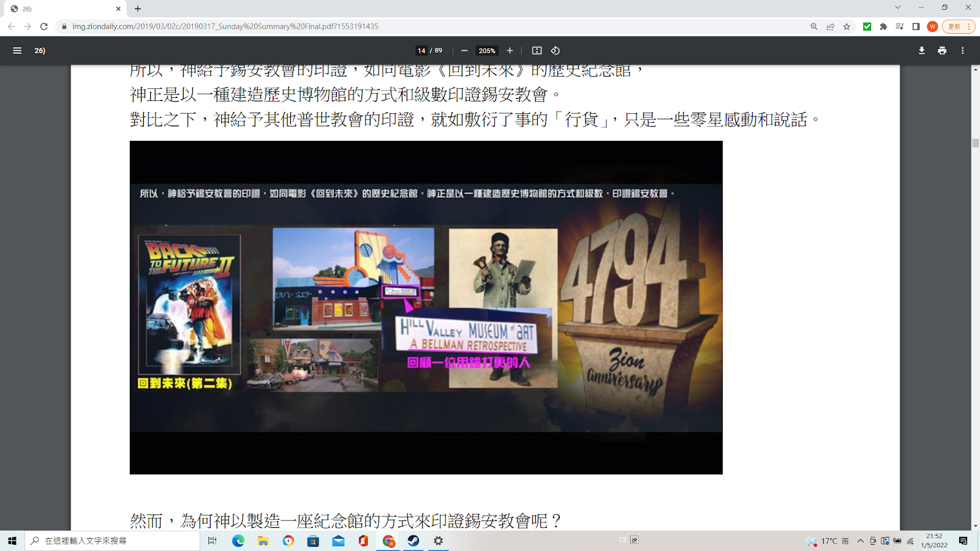The width and height of the screenshot is (980, 551).
Task: Share this page icon
Action: pos(831,26)
